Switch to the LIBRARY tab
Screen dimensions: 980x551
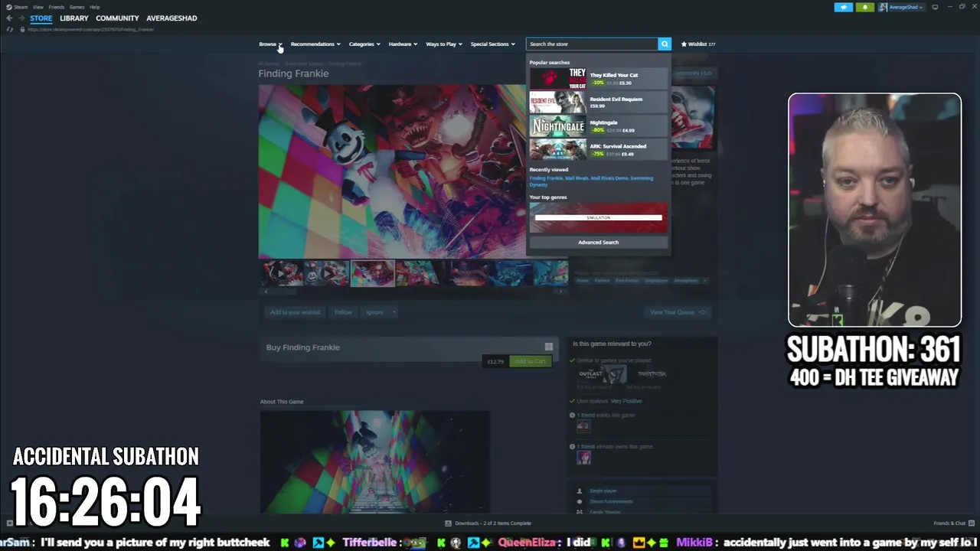pos(74,18)
